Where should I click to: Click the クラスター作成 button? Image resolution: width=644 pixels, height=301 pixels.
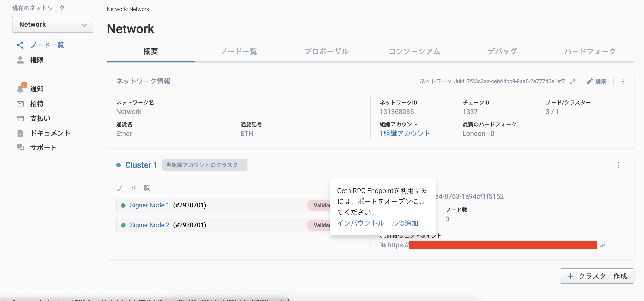tap(597, 276)
